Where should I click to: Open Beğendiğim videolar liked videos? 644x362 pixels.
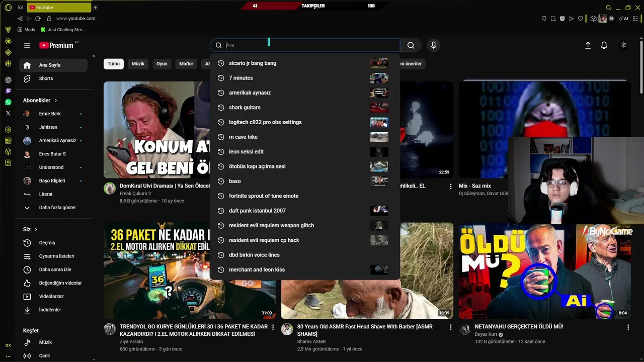point(53,283)
